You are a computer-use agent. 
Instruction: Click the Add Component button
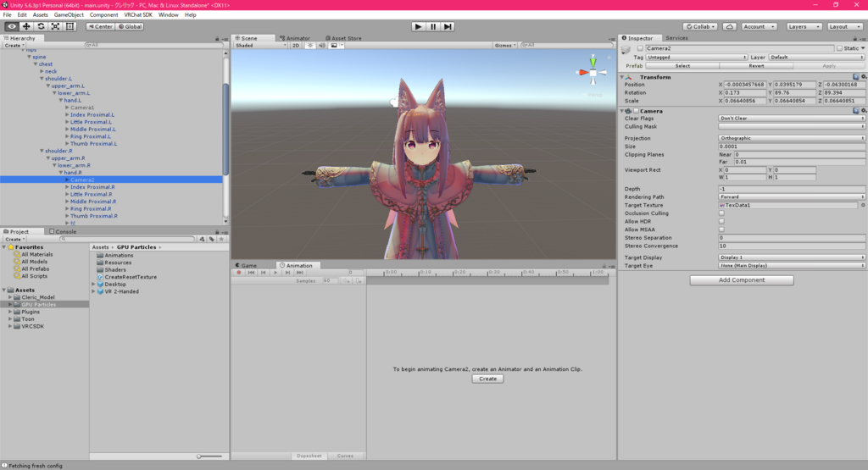[742, 280]
